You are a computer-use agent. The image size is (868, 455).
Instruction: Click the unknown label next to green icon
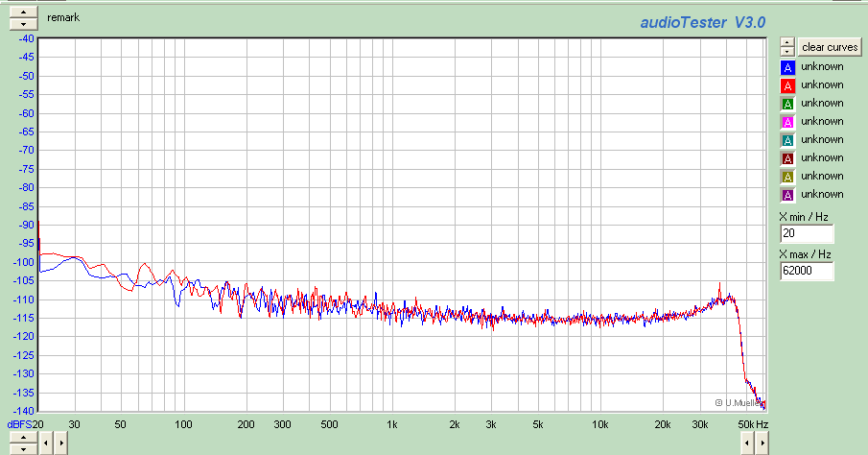coord(822,103)
